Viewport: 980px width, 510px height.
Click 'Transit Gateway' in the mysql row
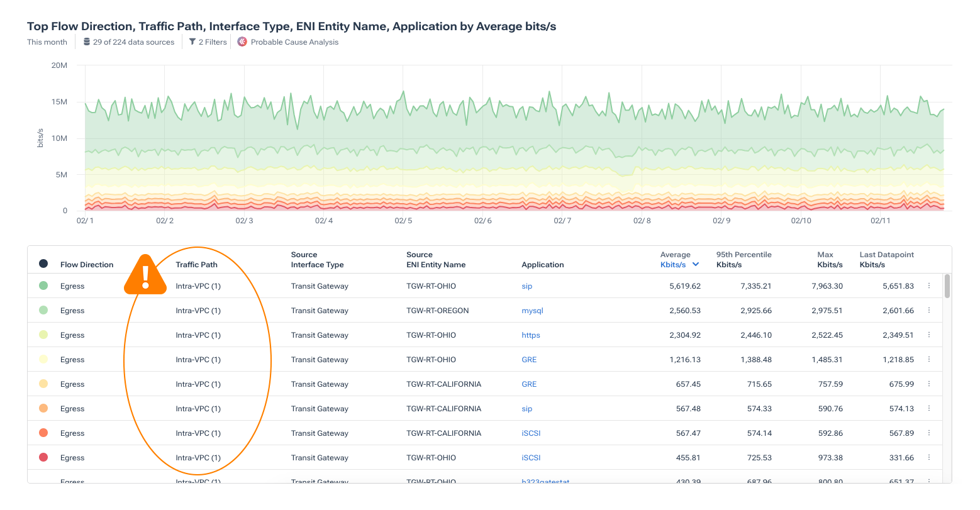point(320,311)
